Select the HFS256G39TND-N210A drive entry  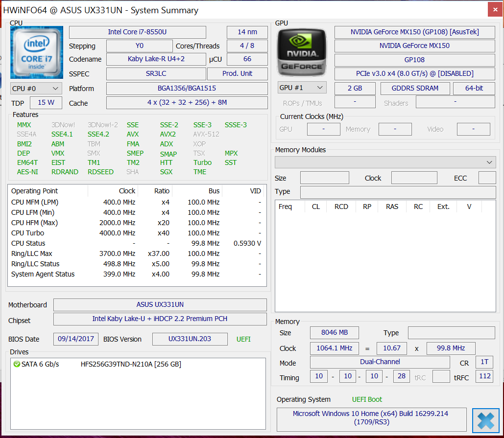pos(131,364)
